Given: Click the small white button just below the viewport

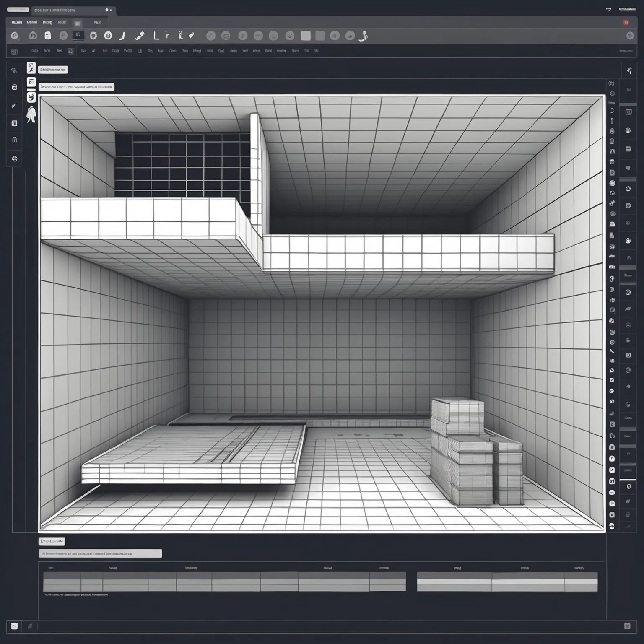Looking at the screenshot, I should point(52,541).
